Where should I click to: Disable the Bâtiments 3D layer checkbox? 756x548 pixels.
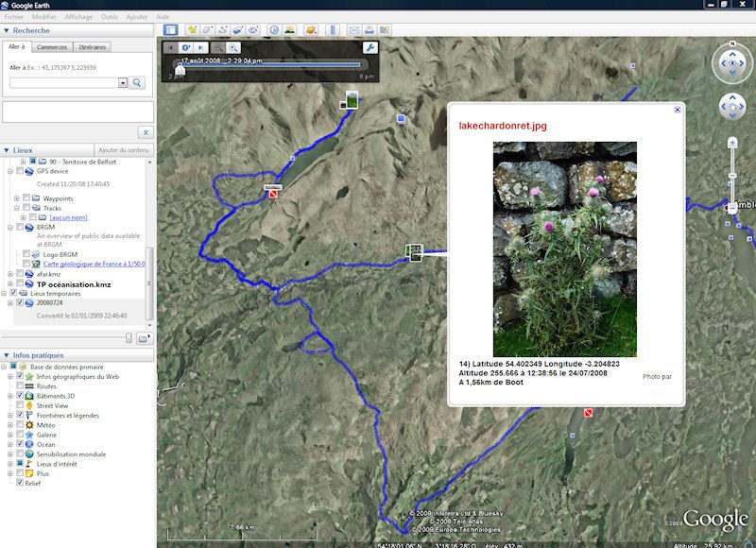[20, 396]
